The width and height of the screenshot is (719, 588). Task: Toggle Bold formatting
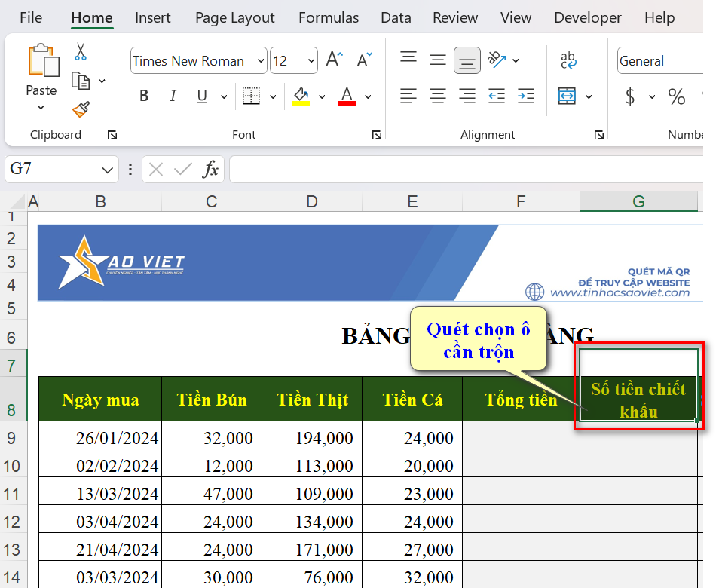[144, 96]
